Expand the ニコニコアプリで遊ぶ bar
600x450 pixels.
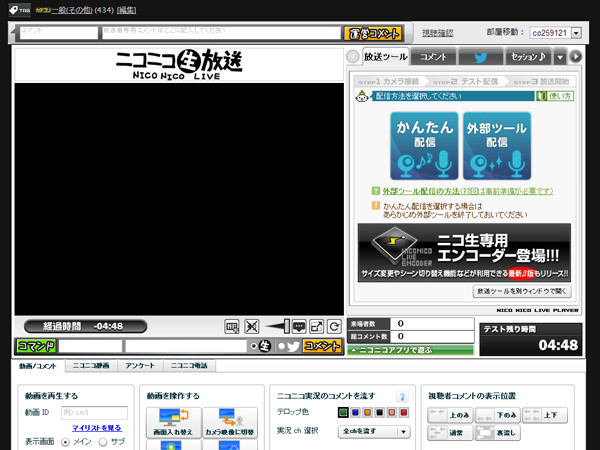410,350
